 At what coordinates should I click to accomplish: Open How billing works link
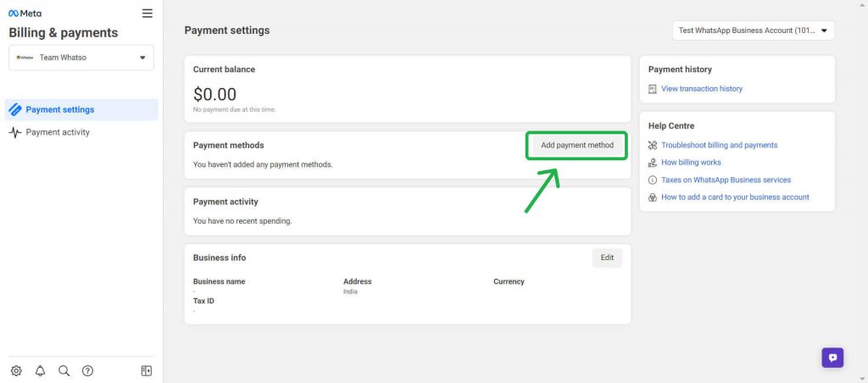(x=691, y=163)
